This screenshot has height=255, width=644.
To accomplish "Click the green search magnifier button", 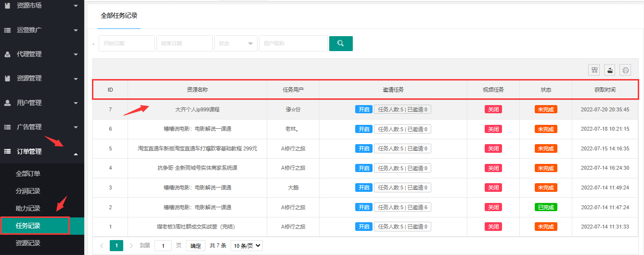I will 341,43.
